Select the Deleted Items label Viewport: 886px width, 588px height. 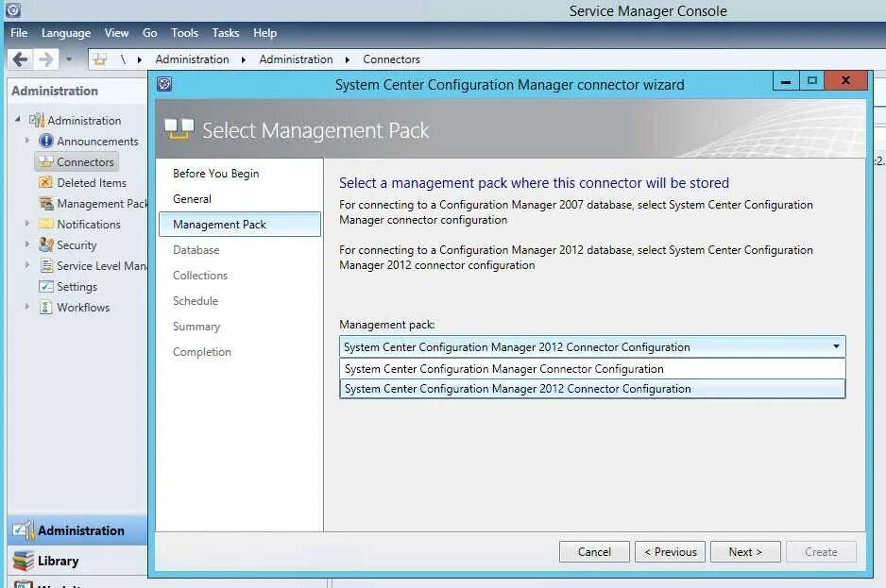point(92,183)
